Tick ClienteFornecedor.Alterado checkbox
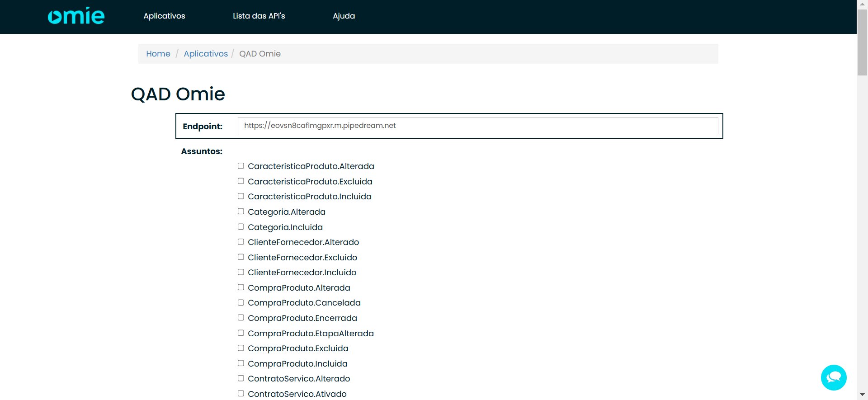The image size is (868, 400). click(x=241, y=242)
